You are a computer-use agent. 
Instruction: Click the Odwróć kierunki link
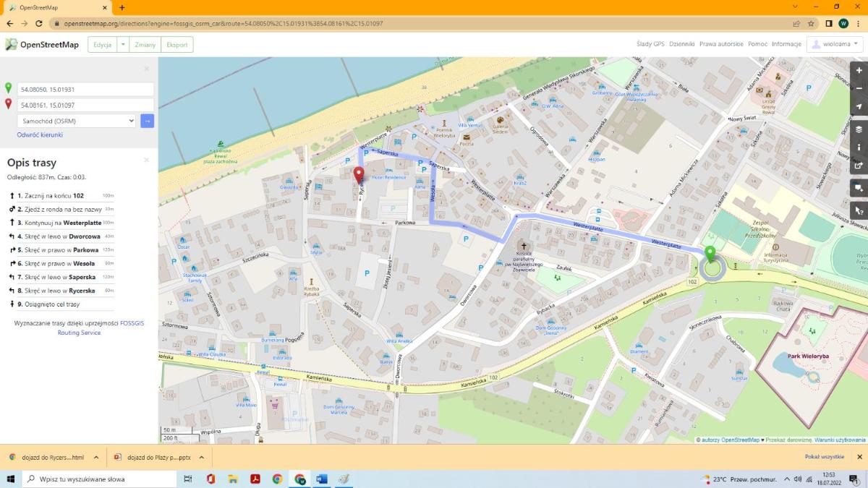click(x=40, y=134)
